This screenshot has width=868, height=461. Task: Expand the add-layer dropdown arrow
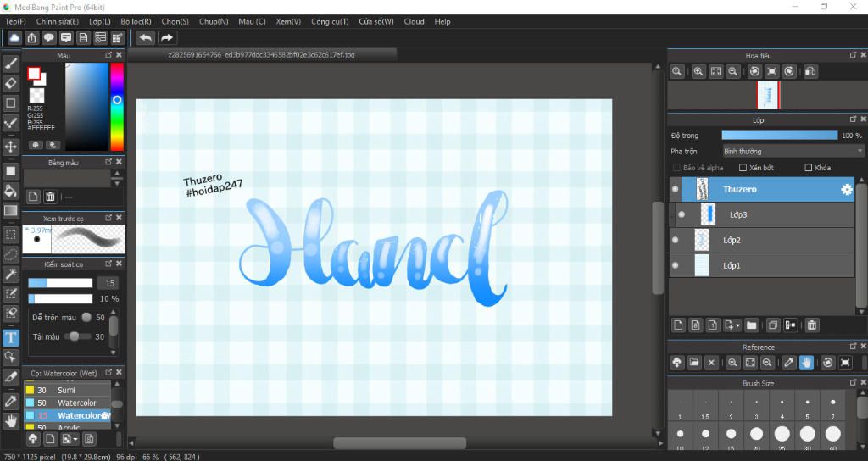click(738, 325)
